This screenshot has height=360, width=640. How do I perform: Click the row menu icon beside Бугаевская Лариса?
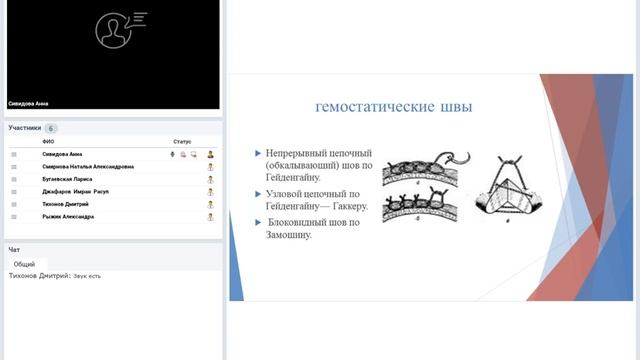(14, 180)
